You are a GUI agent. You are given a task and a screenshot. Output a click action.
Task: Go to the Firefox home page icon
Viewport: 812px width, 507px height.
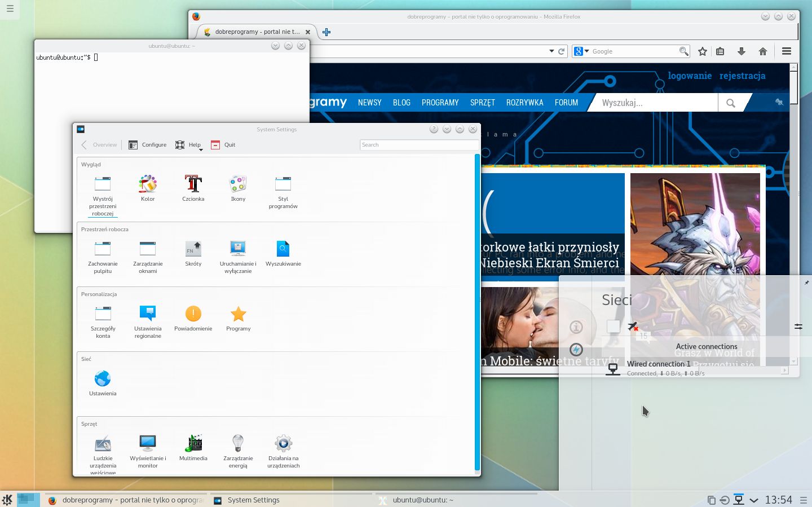click(x=763, y=51)
